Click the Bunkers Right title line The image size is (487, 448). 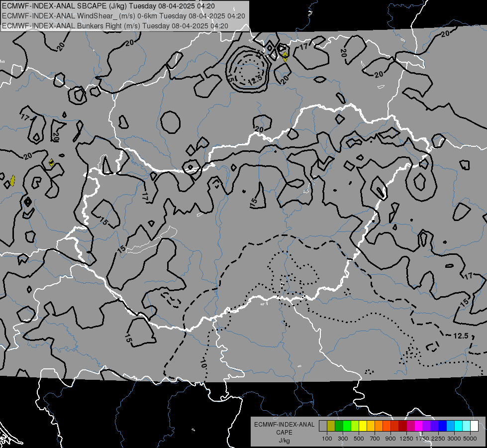coord(115,26)
